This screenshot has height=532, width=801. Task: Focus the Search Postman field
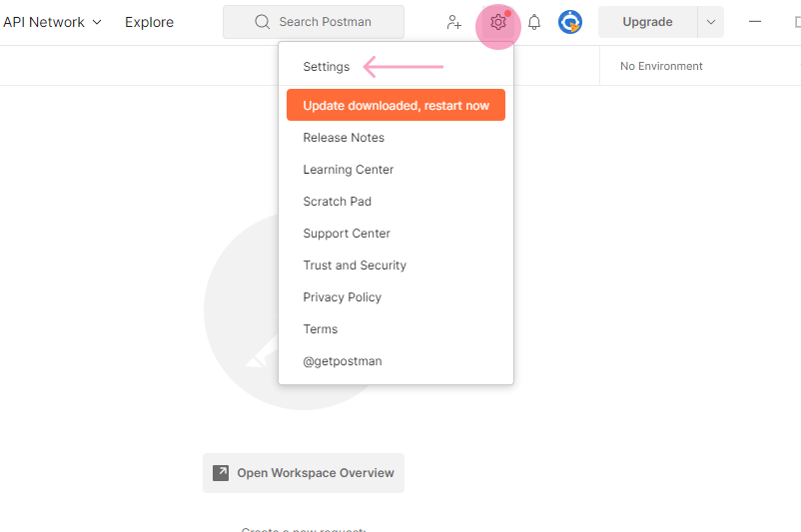pos(326,22)
